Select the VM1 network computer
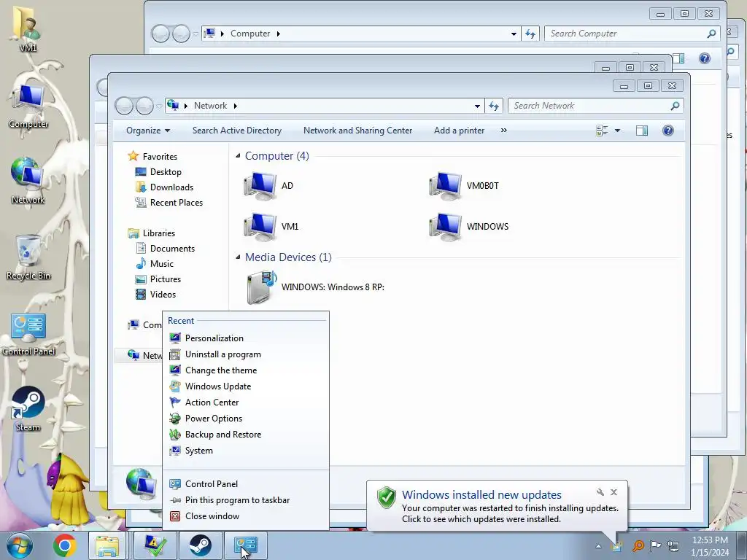This screenshot has width=747, height=560. click(x=260, y=227)
